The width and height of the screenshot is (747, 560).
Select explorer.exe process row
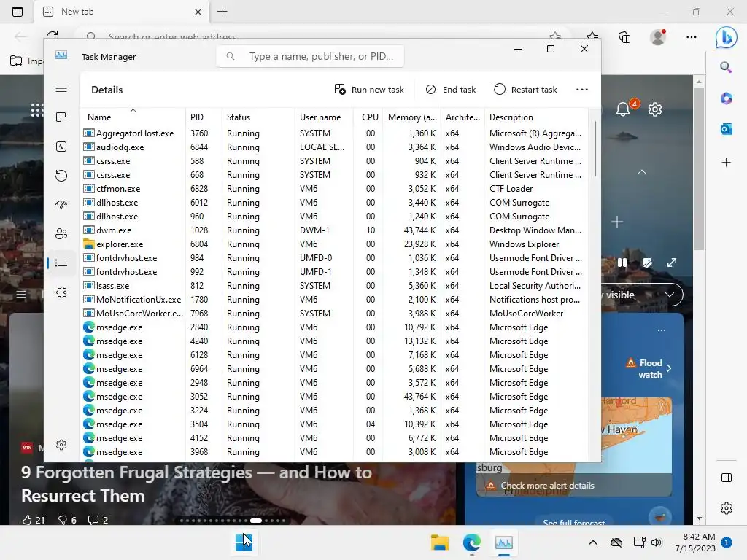point(335,244)
